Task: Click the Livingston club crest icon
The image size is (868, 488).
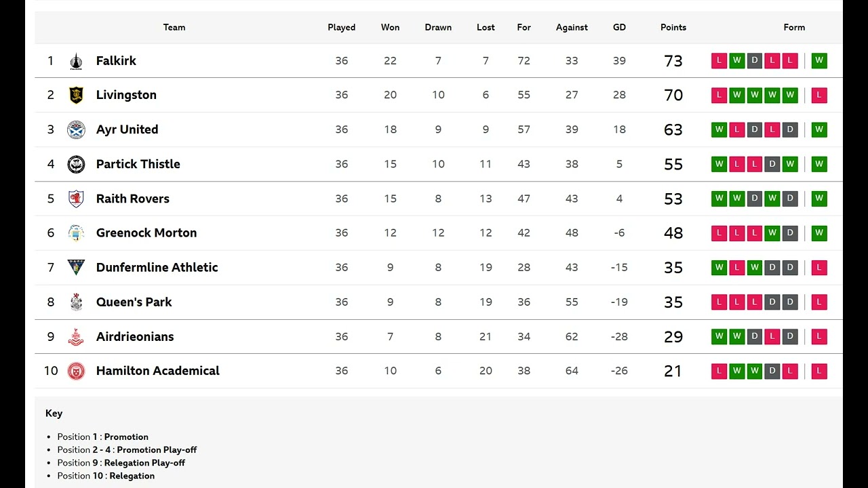Action: click(x=76, y=96)
